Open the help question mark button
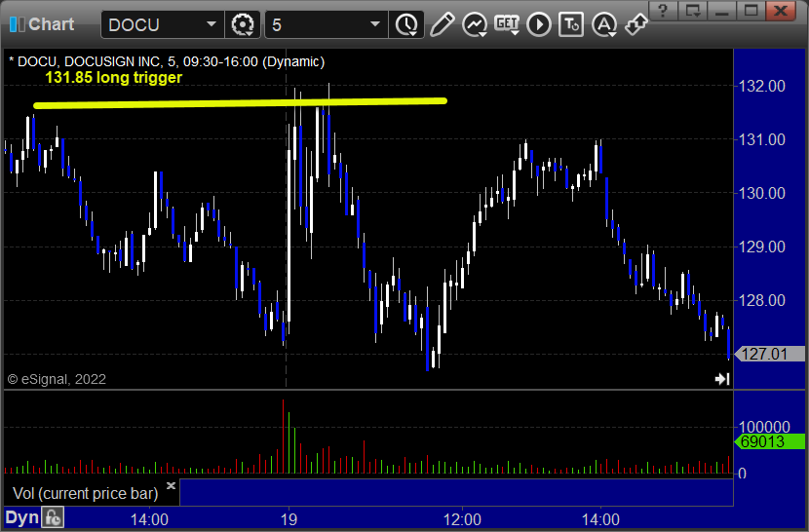 coord(664,10)
